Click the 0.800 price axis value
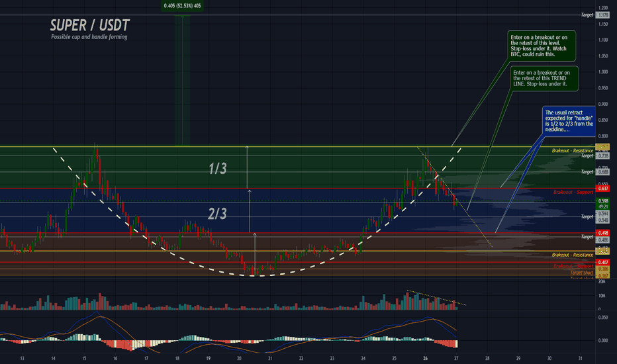 pos(603,136)
